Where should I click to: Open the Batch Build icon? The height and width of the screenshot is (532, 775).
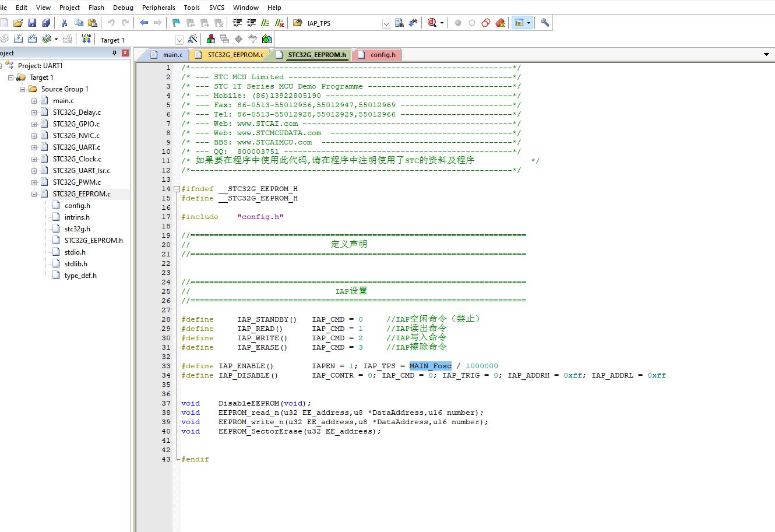click(47, 39)
